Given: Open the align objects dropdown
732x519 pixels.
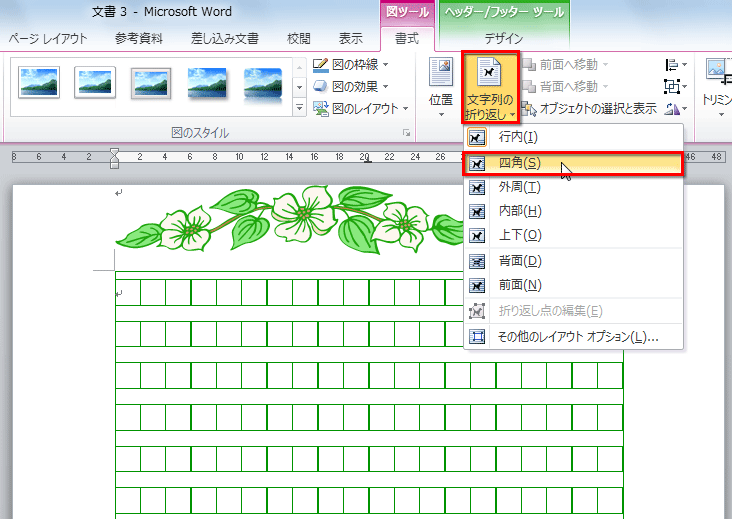Looking at the screenshot, I should tap(676, 65).
